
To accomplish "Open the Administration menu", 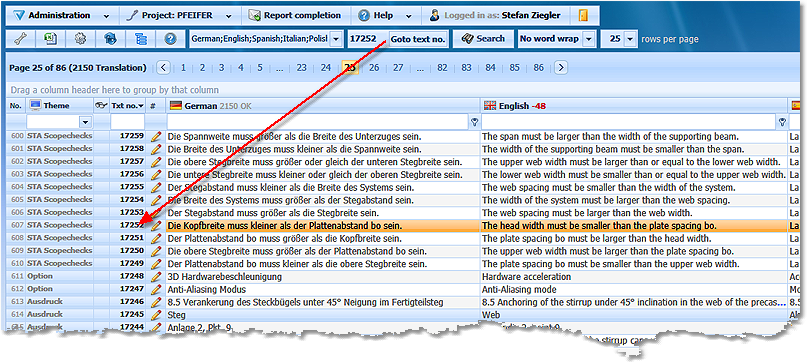I will tap(62, 15).
